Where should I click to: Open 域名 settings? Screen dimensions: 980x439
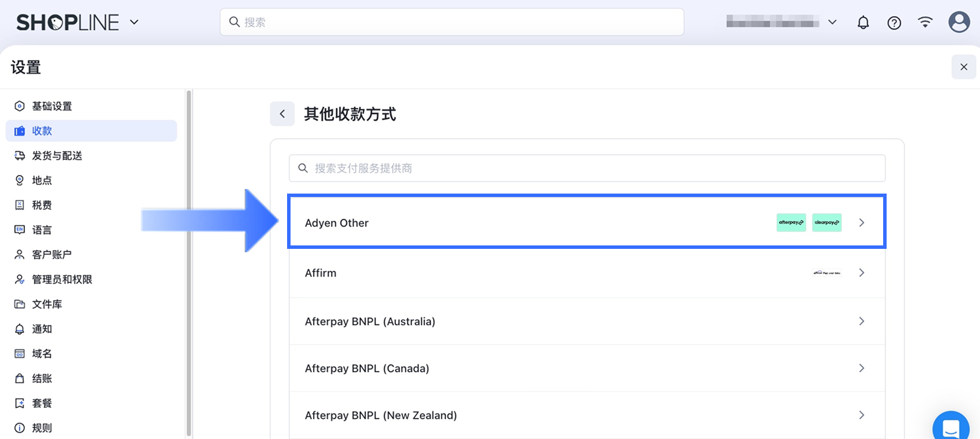pos(91,354)
